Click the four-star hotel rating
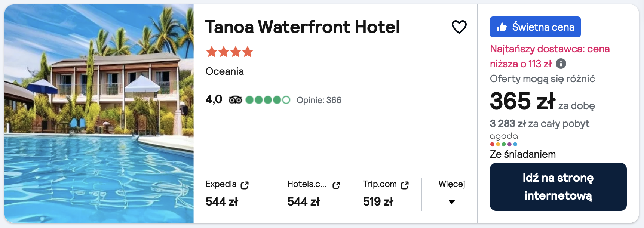The height and width of the screenshot is (228, 644). (x=230, y=52)
